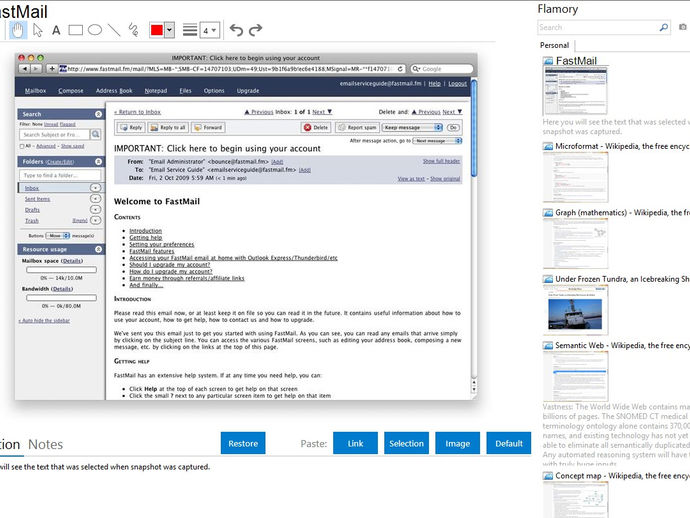Open the Move action dropdown
Screen dimensions: 690x518
point(58,236)
